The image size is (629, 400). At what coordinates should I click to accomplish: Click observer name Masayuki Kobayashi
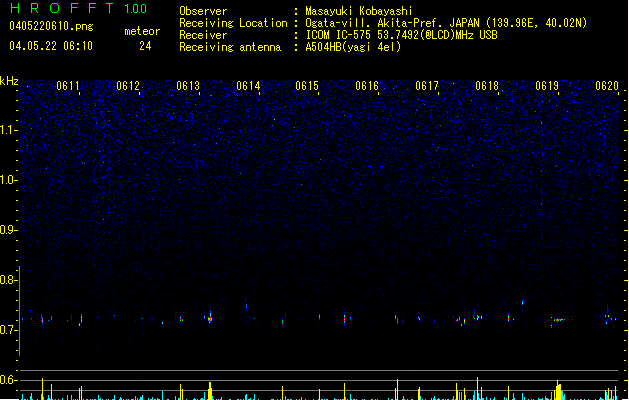tap(359, 11)
